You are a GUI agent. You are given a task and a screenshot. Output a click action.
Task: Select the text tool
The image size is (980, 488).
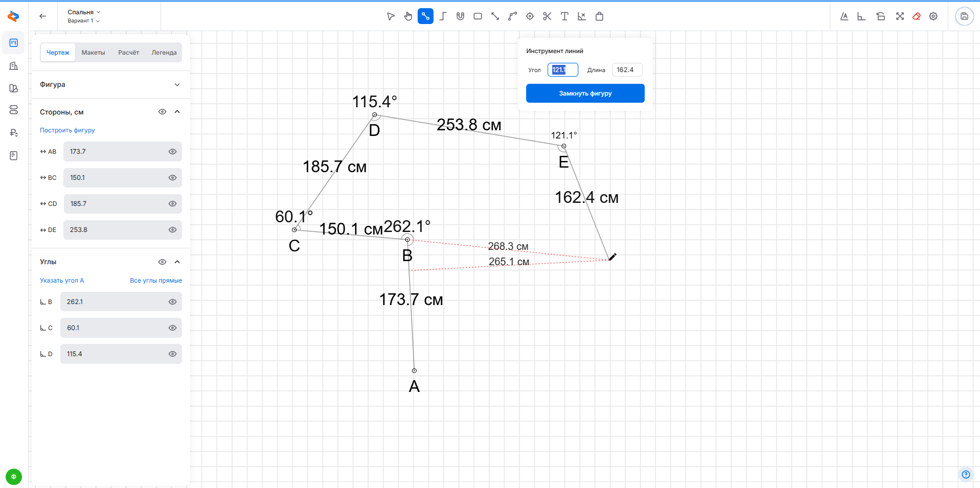[564, 16]
